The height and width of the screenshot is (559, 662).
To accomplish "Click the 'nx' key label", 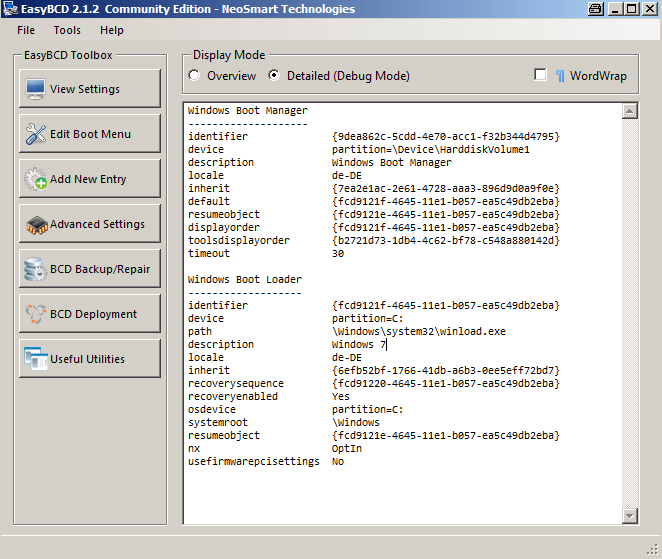I will (194, 448).
